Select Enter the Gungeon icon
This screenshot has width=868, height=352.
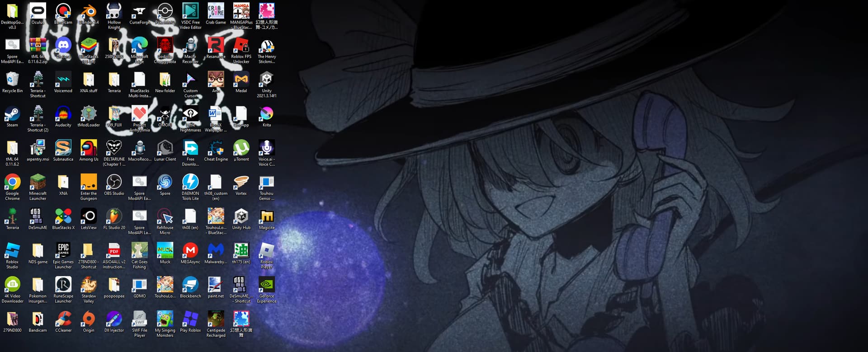[x=89, y=182]
